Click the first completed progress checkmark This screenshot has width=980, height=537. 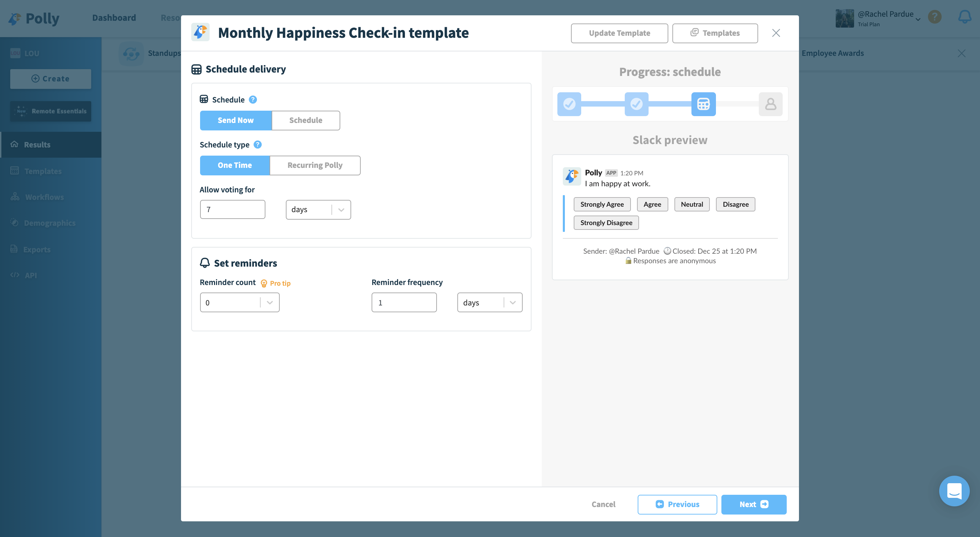point(569,104)
